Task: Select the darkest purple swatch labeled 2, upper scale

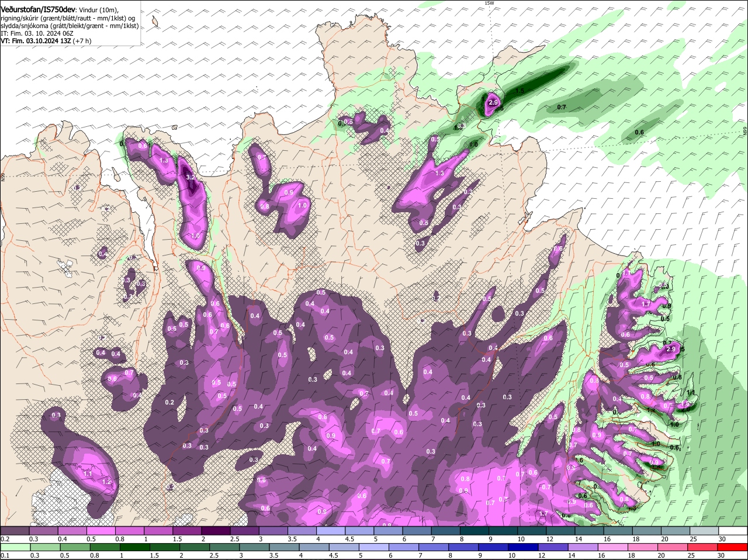Action: (217, 530)
